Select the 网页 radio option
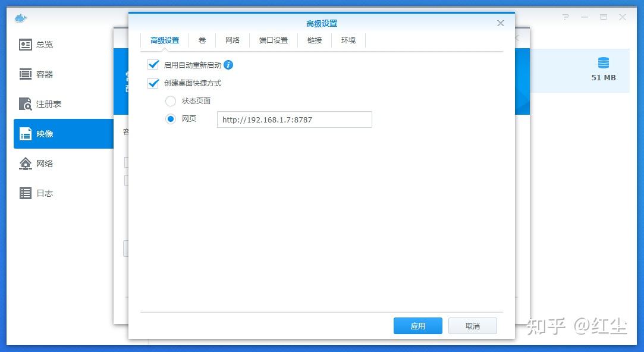This screenshot has height=352, width=644. pos(171,118)
